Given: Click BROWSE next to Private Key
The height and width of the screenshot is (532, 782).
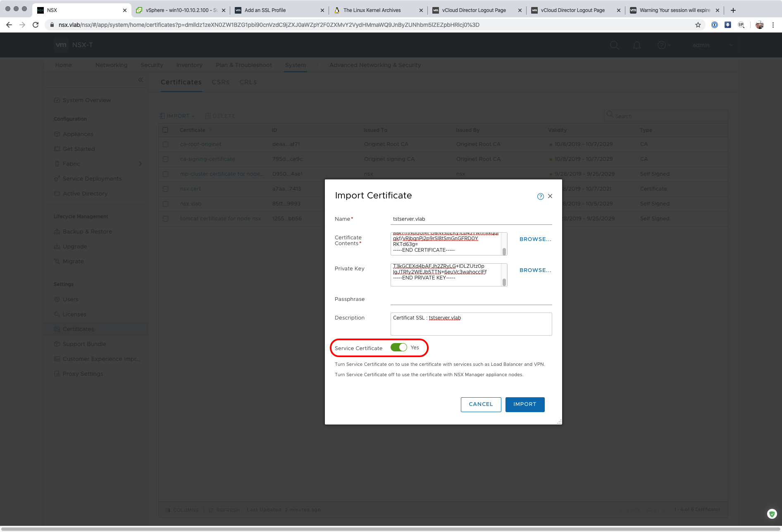Looking at the screenshot, I should 535,270.
